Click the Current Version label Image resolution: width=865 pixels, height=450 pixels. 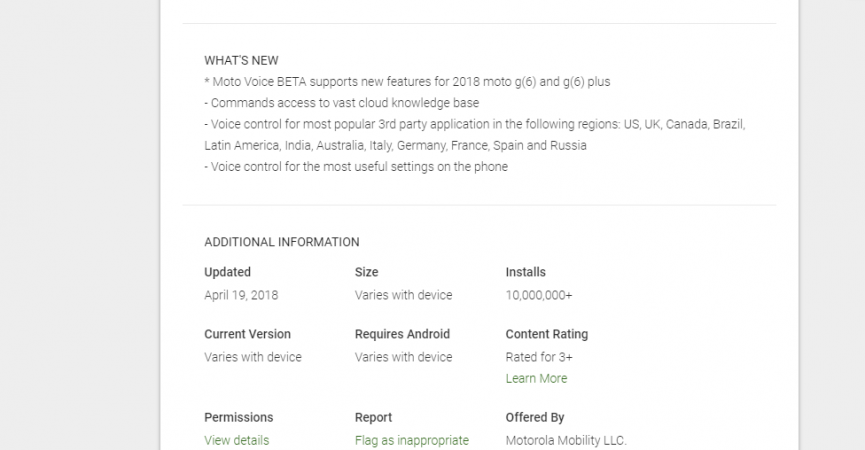(x=247, y=334)
